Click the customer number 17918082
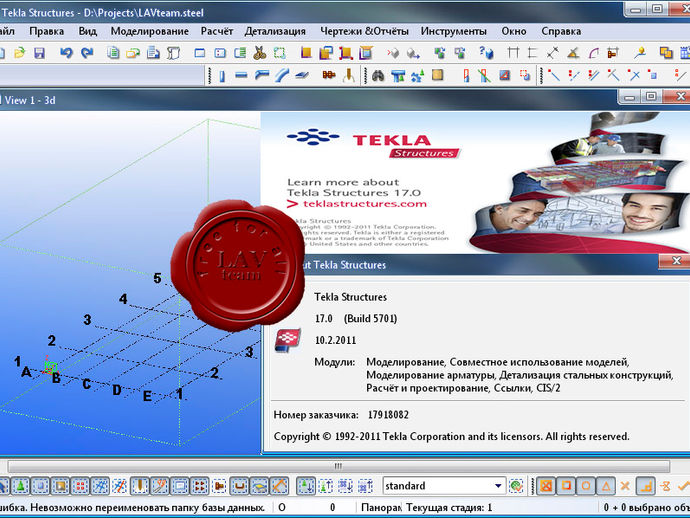This screenshot has width=690, height=518. click(x=388, y=415)
